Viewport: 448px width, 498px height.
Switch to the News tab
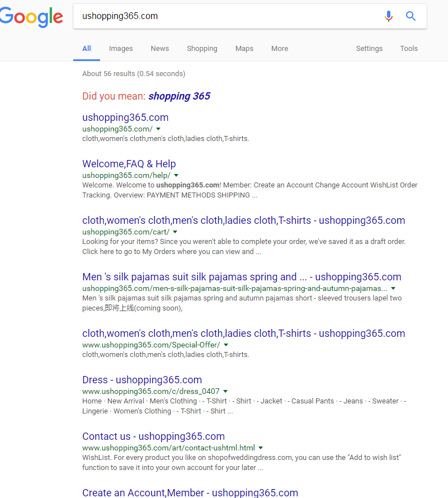pos(160,49)
